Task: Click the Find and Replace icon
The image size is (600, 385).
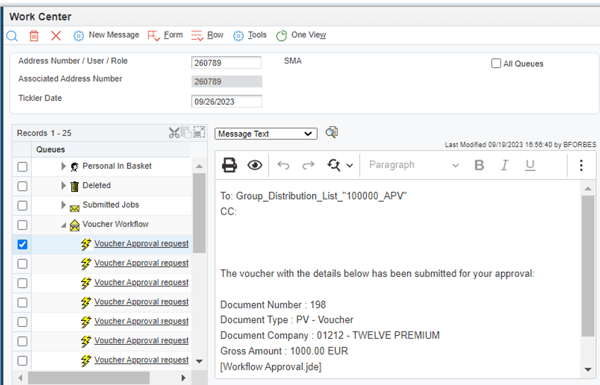Action: (334, 165)
